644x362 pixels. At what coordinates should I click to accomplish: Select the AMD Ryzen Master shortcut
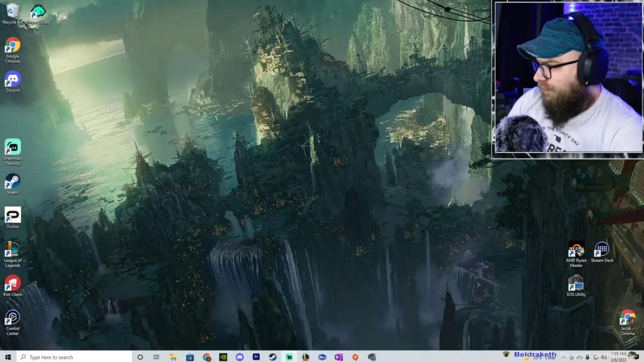click(x=576, y=254)
